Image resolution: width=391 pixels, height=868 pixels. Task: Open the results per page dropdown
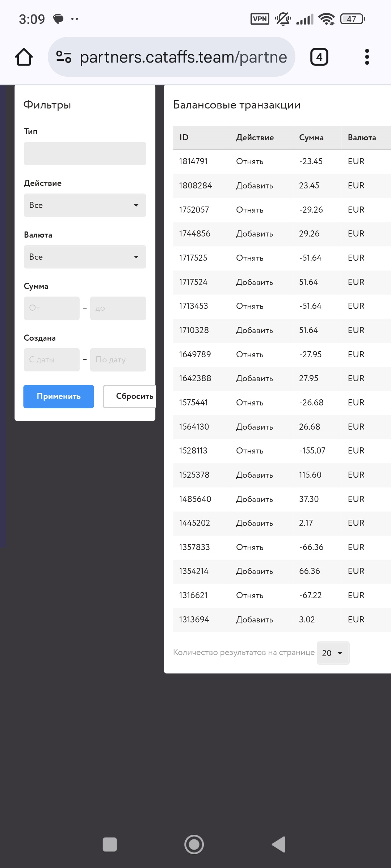tap(333, 653)
